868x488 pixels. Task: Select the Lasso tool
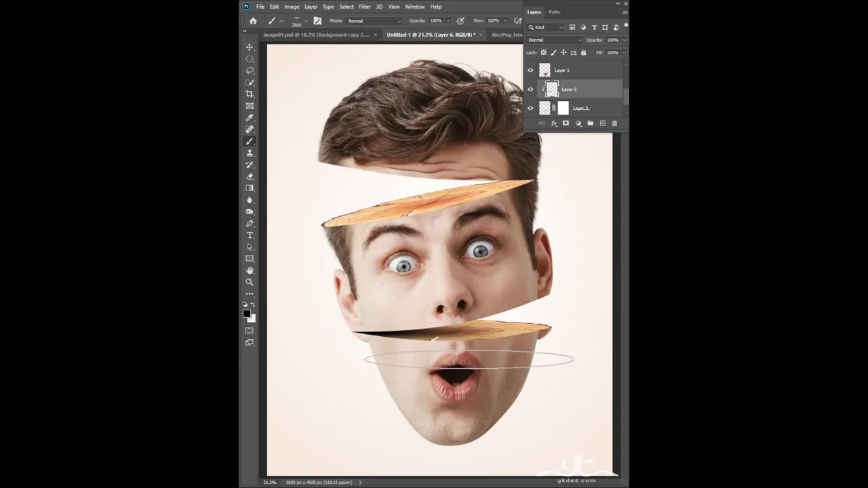(x=250, y=70)
